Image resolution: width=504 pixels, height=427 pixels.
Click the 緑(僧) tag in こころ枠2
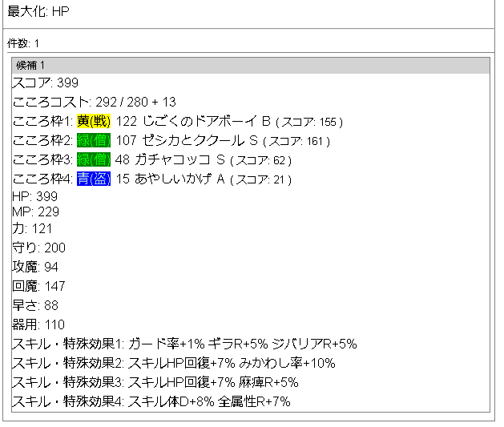[94, 141]
